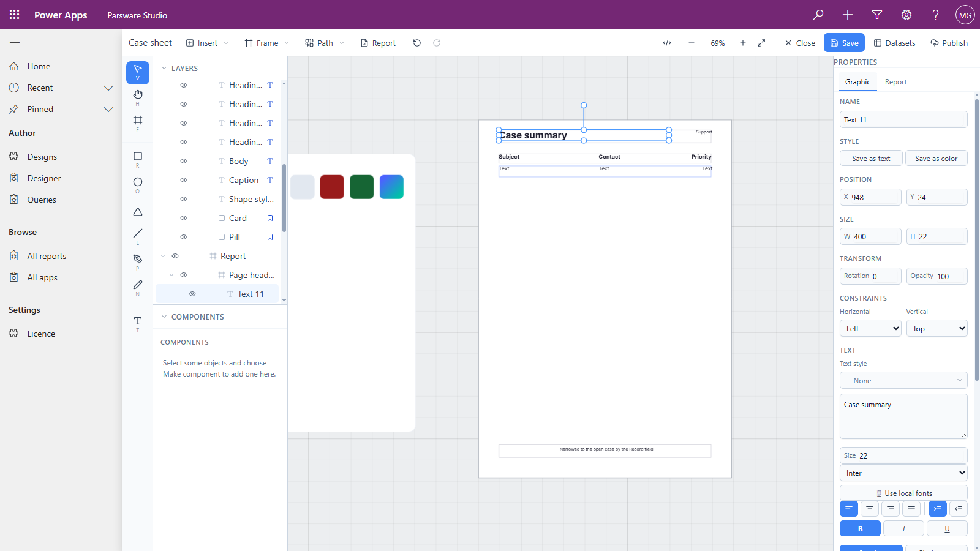This screenshot has height=551, width=980.
Task: Select the Line tool
Action: [x=138, y=236]
